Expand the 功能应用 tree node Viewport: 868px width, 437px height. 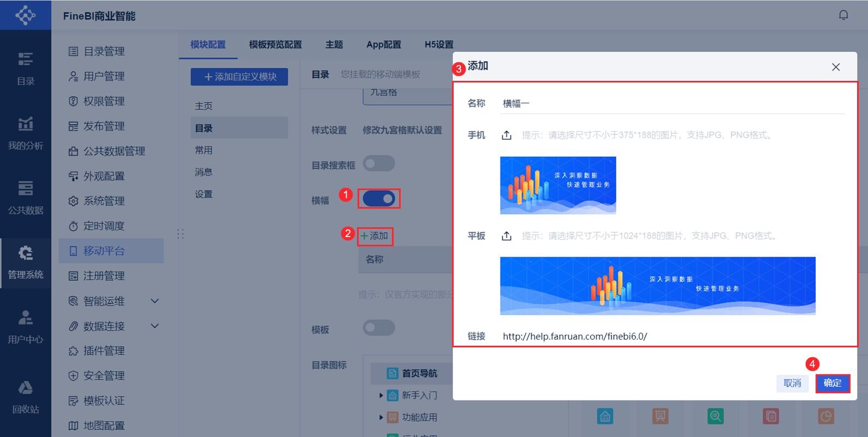[x=381, y=417]
